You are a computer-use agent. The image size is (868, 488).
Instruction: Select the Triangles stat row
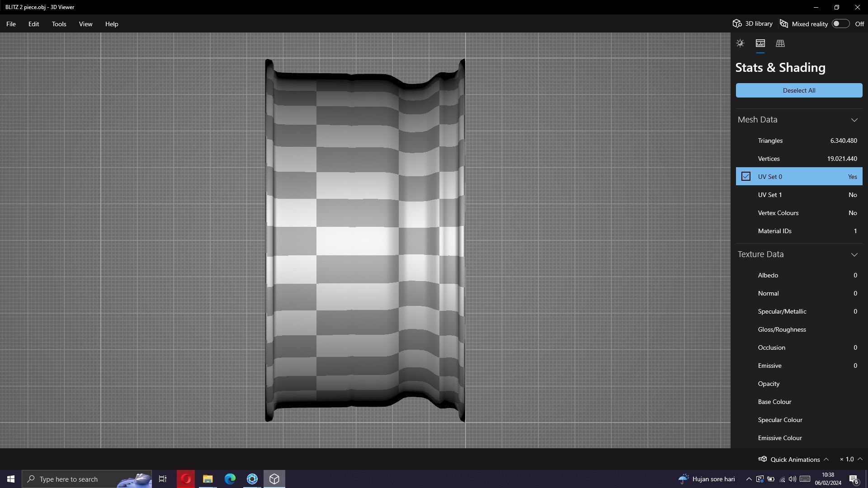799,141
